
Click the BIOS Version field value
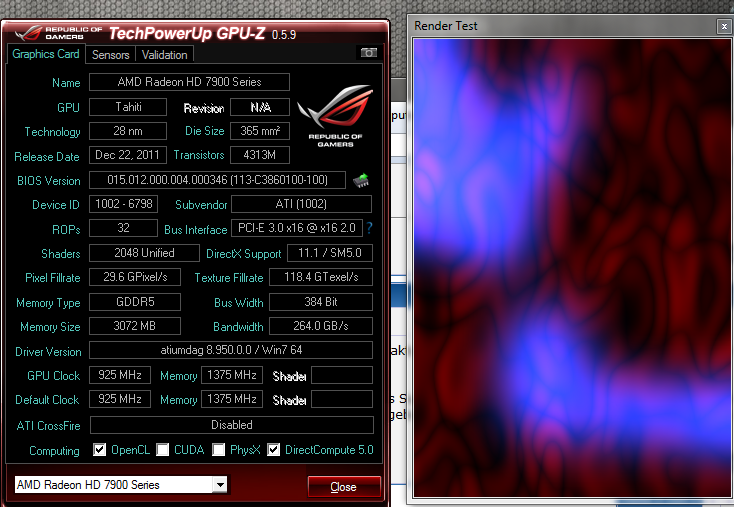point(217,180)
